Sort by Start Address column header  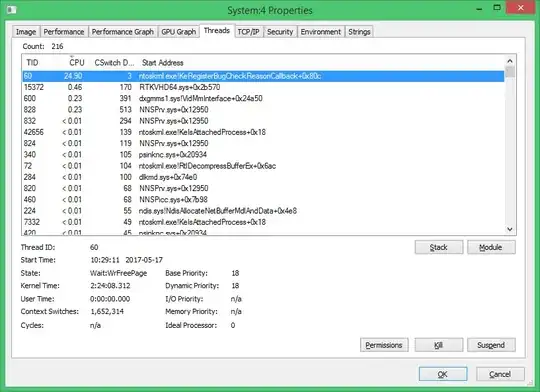[x=163, y=63]
